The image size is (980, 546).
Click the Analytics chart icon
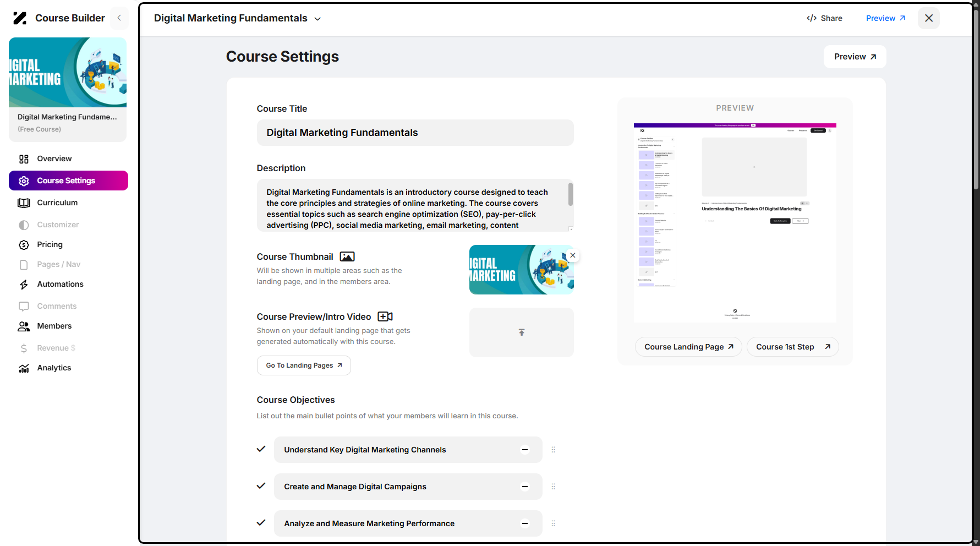[x=24, y=368]
